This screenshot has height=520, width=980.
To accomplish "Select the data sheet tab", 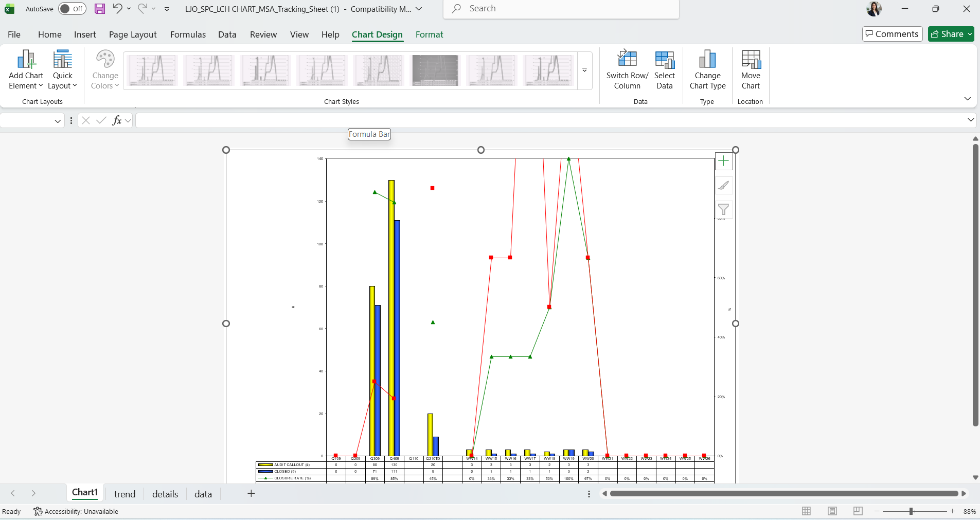I will [203, 494].
